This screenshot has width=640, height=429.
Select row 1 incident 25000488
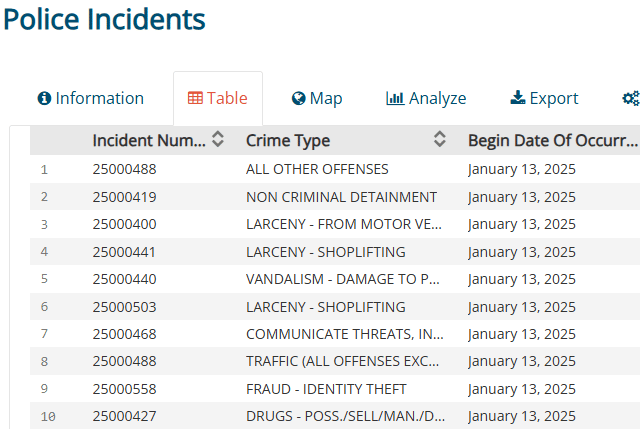tap(124, 169)
